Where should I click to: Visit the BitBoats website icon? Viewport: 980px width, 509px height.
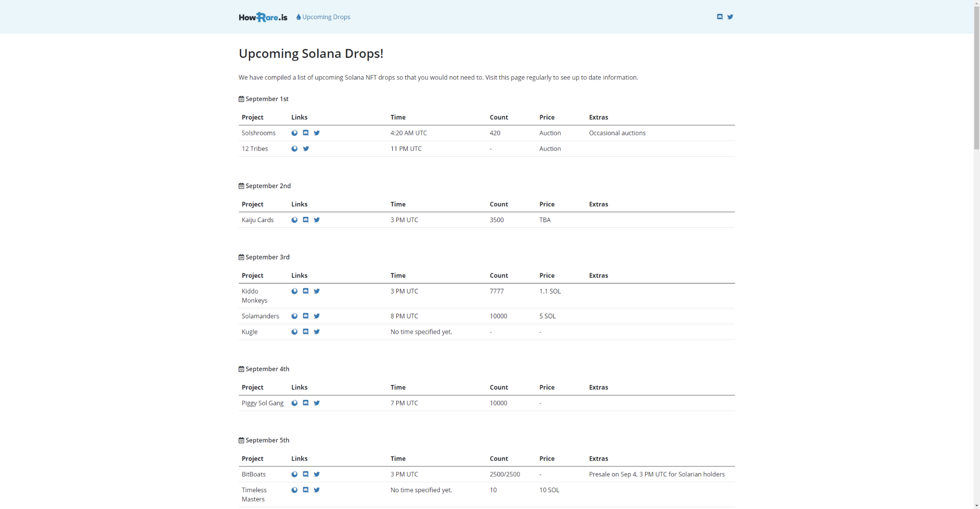point(294,474)
